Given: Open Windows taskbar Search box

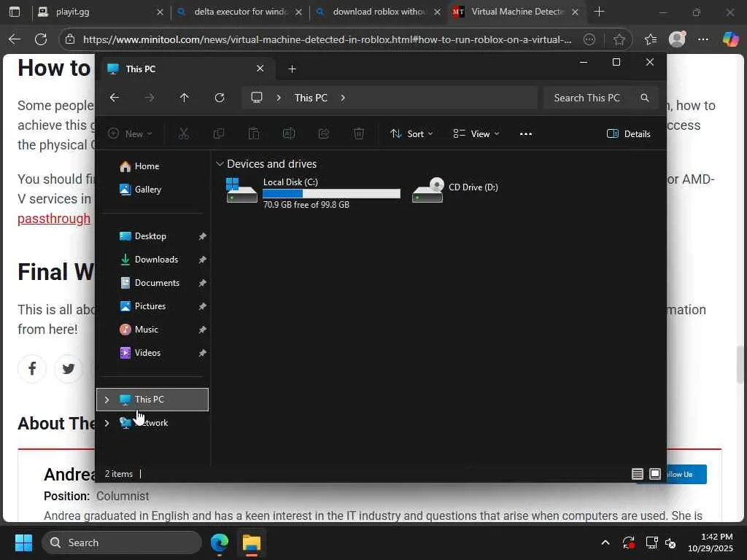Looking at the screenshot, I should click(x=122, y=542).
